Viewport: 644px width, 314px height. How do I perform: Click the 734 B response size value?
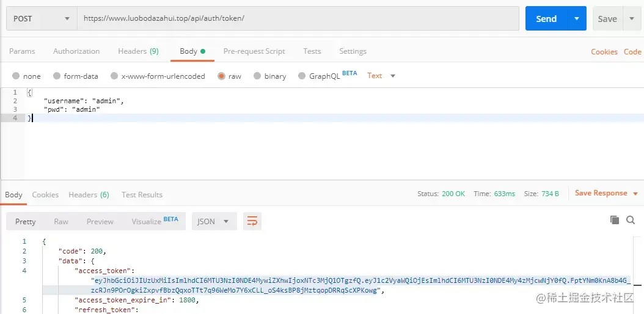[551, 194]
